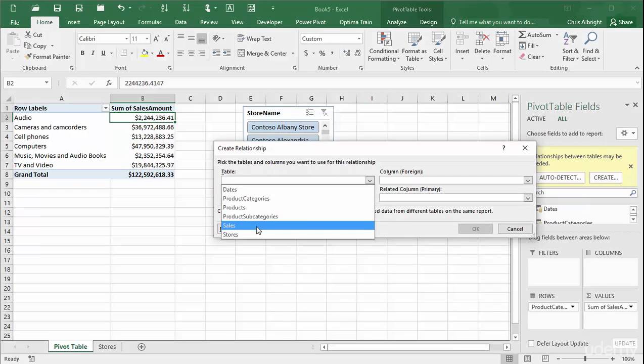Open Cell Styles gallery
This screenshot has width=644, height=364.
438,47
